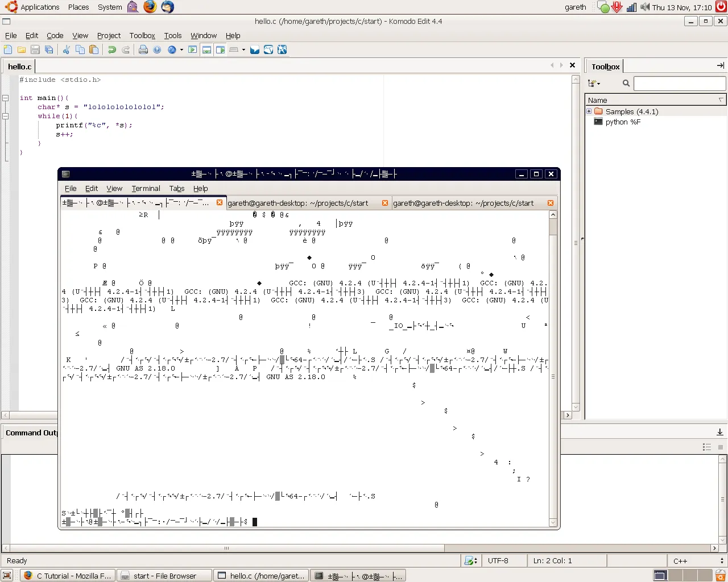This screenshot has height=582, width=728.
Task: Click the blue chart toolbar icon
Action: pyautogui.click(x=268, y=50)
